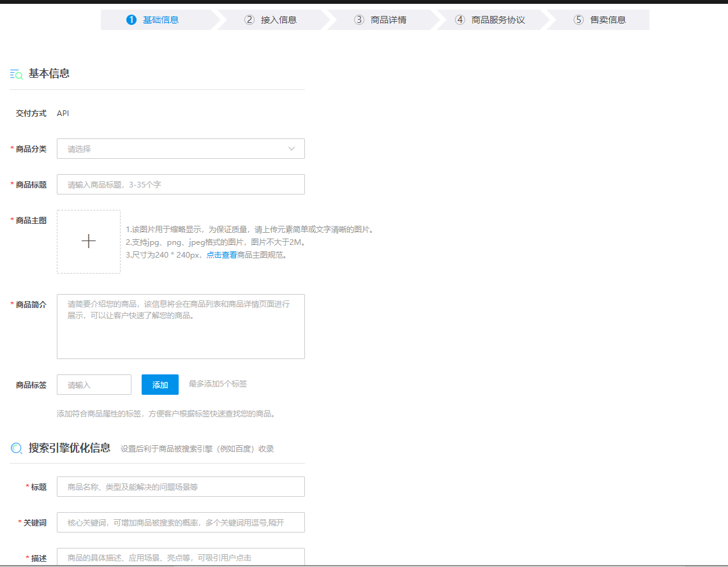Click the step 1 circle number icon
Screen dimensions: 728x567
(131, 20)
